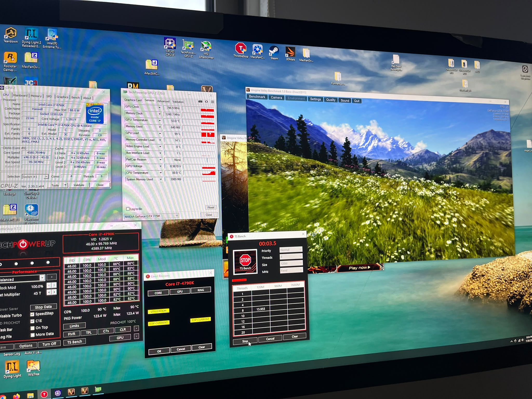Launch the WizTree desktop shortcut
Screen dimensions: 532x399
(x=34, y=368)
